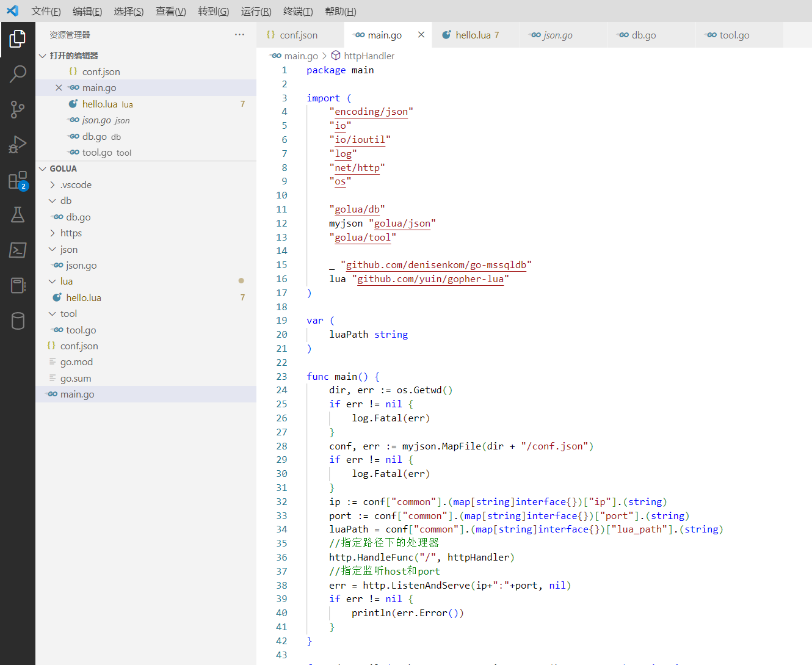Click the VS Code logo icon
Screen dimensions: 812x665
[x=13, y=11]
